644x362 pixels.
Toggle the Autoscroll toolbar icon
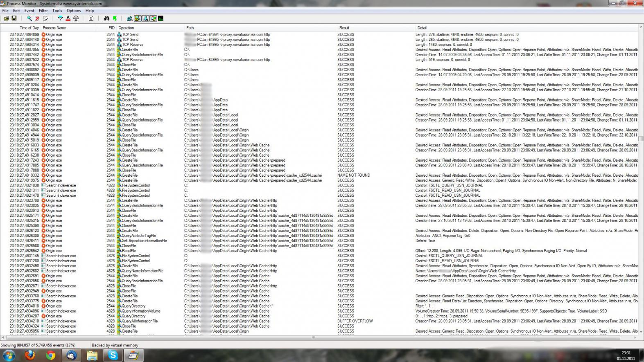(x=37, y=18)
